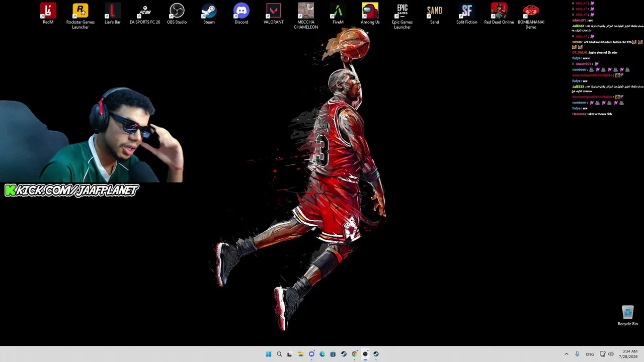
Task: Open Microsoft Edge from the taskbar
Action: pos(322,354)
